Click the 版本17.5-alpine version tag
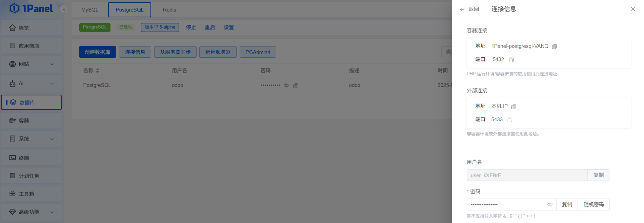644x223 pixels. click(x=160, y=27)
